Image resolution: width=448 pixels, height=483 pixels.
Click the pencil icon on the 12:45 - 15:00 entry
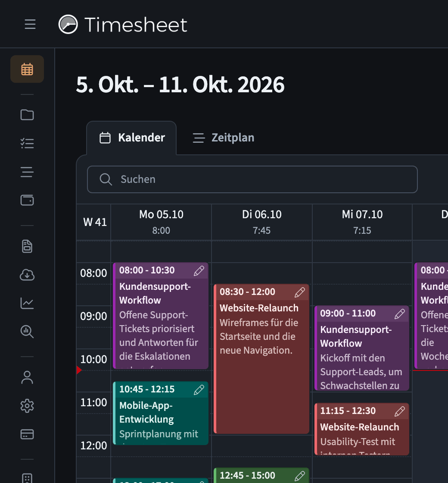click(300, 476)
